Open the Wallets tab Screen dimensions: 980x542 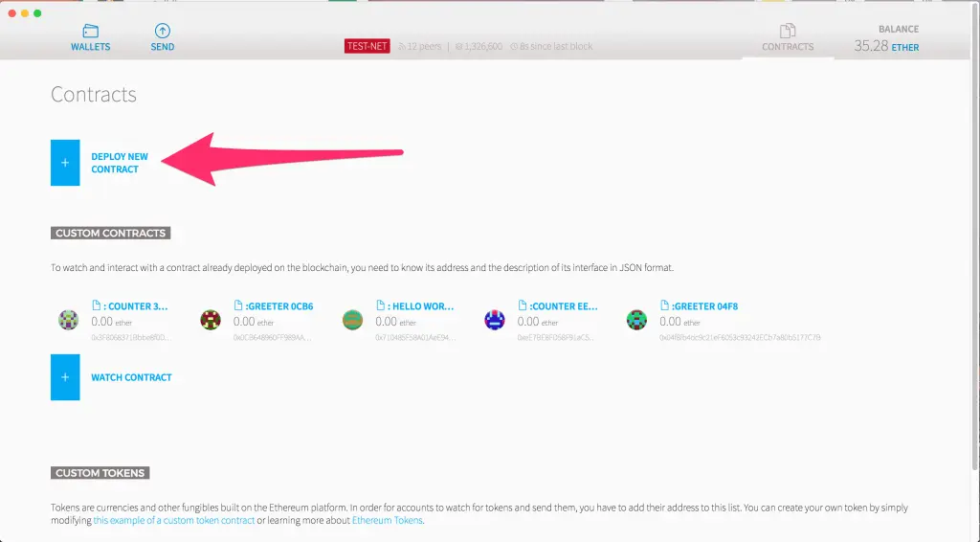pyautogui.click(x=90, y=37)
